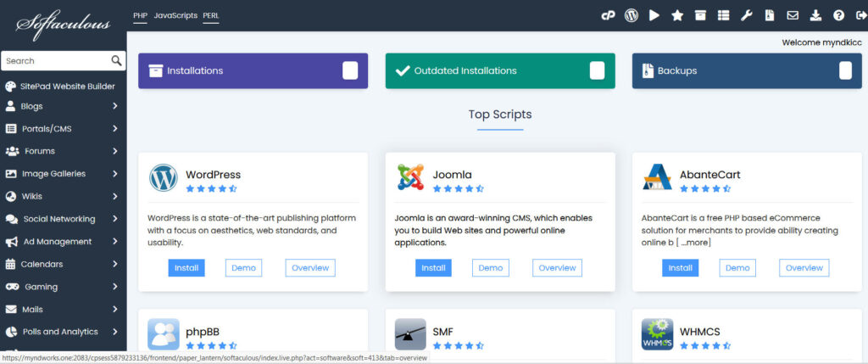Install AbanteCart
The height and width of the screenshot is (364, 868).
681,267
